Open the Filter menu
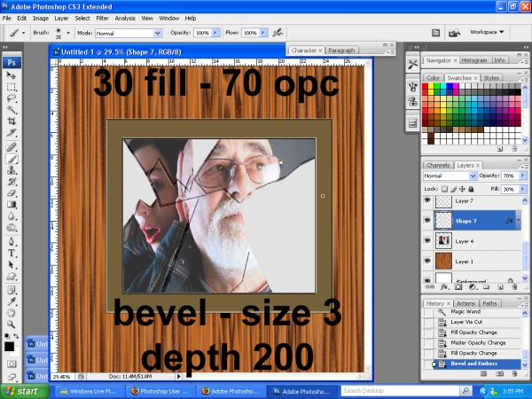532x399 pixels. click(x=102, y=19)
